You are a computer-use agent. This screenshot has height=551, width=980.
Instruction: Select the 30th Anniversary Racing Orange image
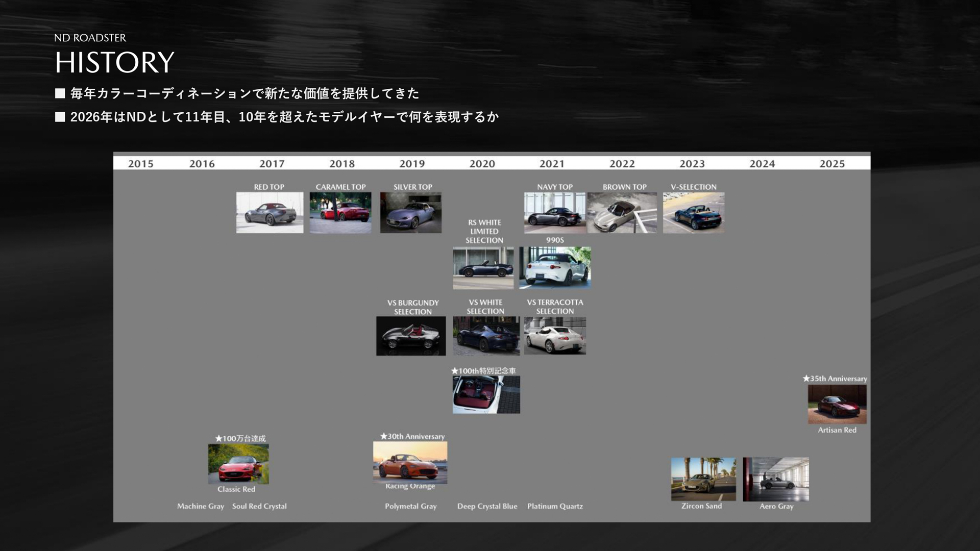point(410,463)
